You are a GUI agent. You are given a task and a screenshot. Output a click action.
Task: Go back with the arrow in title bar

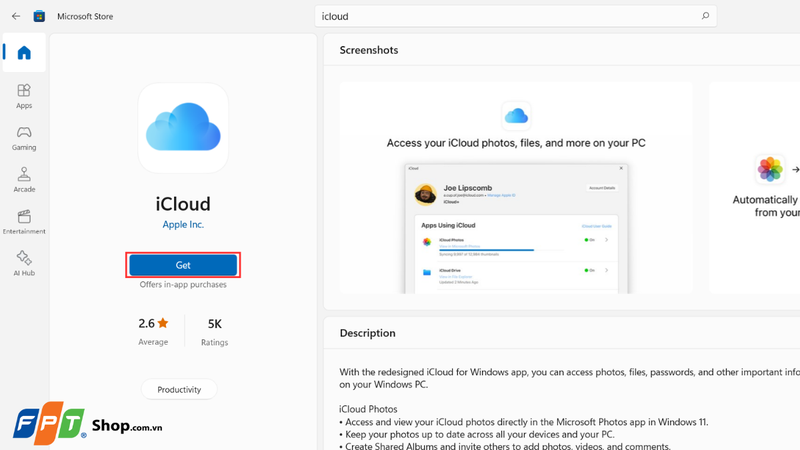coord(16,16)
